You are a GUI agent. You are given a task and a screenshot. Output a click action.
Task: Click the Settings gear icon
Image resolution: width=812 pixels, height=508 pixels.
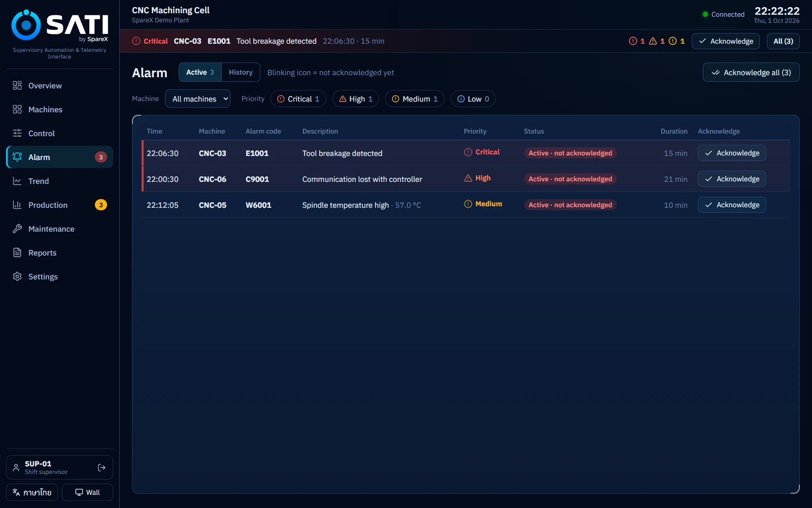(17, 276)
